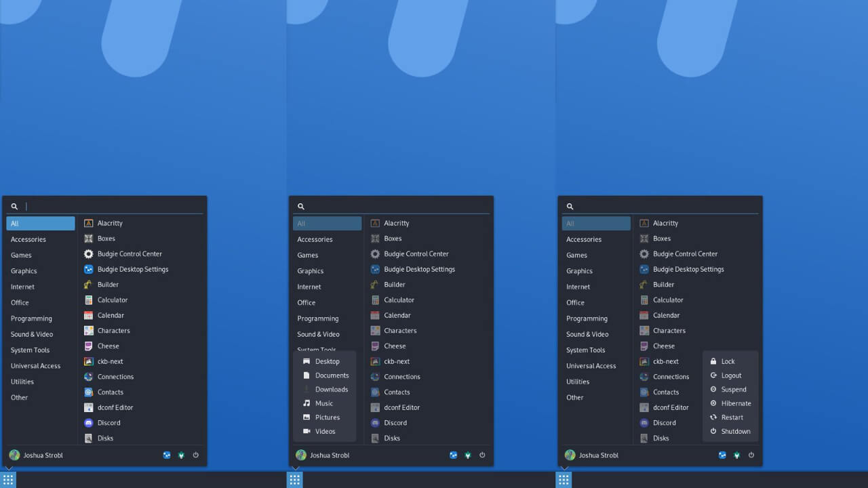
Task: Open Budgie Control Center
Action: [131, 253]
